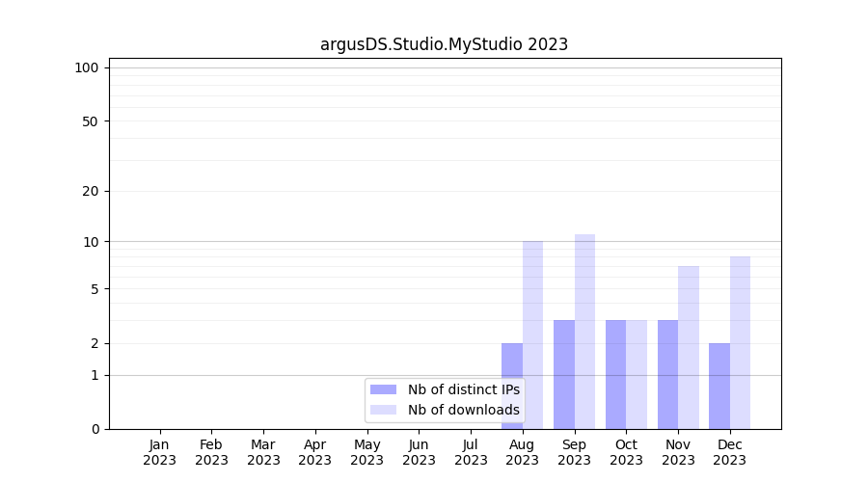
Task: Click the chart title 'argusDS.Studio.MyStudio 2023'
Action: (x=444, y=44)
